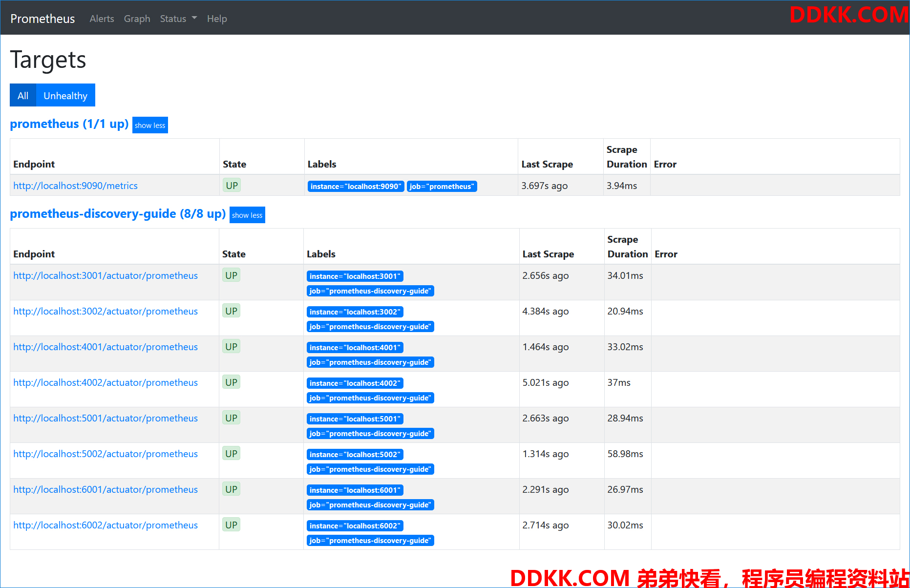Image resolution: width=910 pixels, height=588 pixels.
Task: Open the Graph page
Action: click(137, 19)
